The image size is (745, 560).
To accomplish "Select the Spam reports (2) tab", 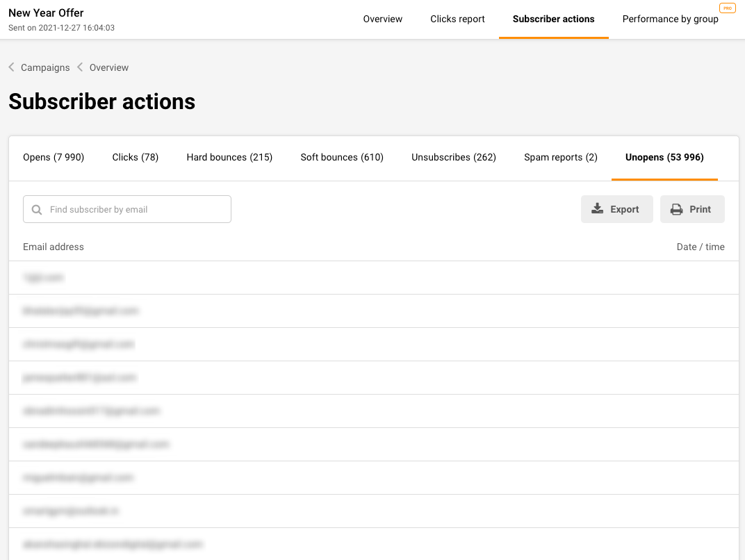I will (561, 157).
